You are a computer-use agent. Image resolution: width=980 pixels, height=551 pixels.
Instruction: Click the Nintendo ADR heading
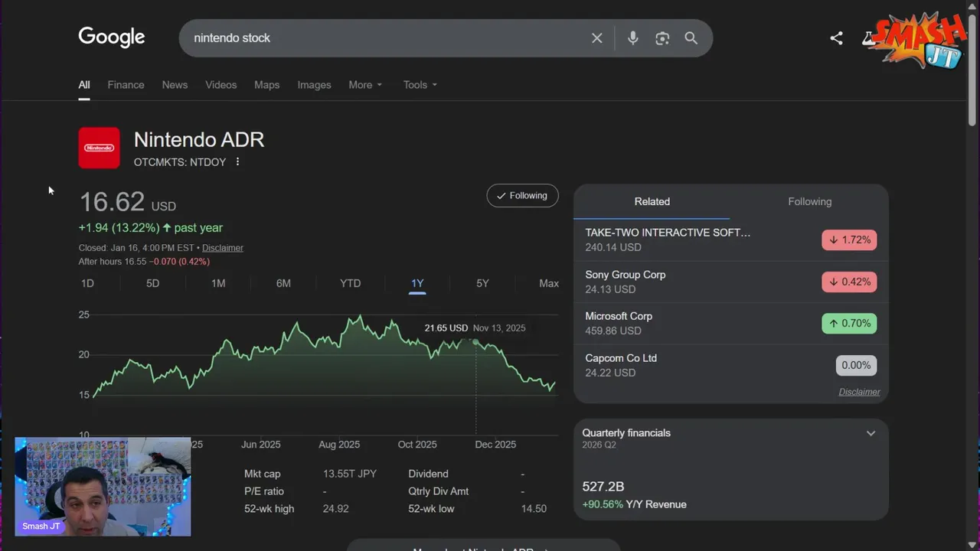199,140
